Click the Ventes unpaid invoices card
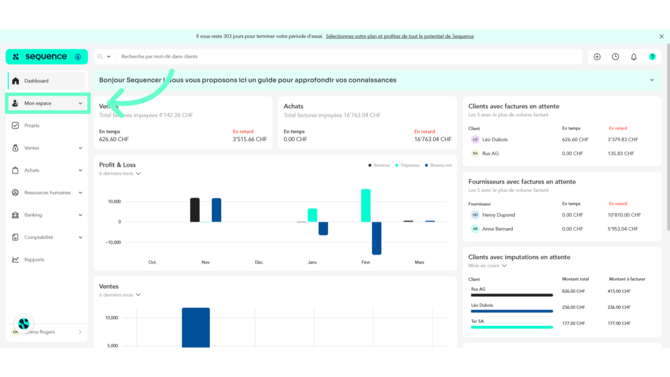This screenshot has height=377, width=670. coord(183,123)
